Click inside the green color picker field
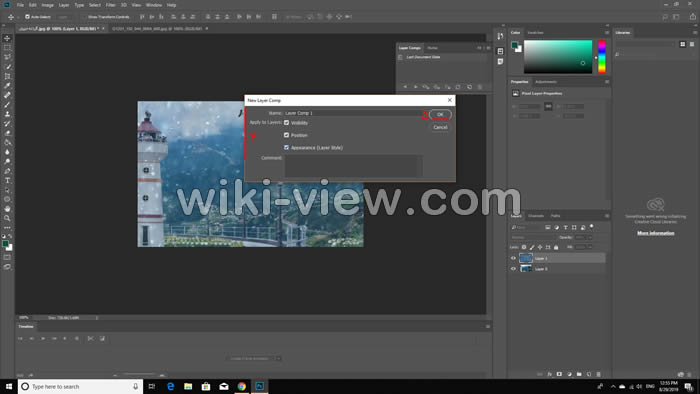The height and width of the screenshot is (394, 700). point(558,57)
